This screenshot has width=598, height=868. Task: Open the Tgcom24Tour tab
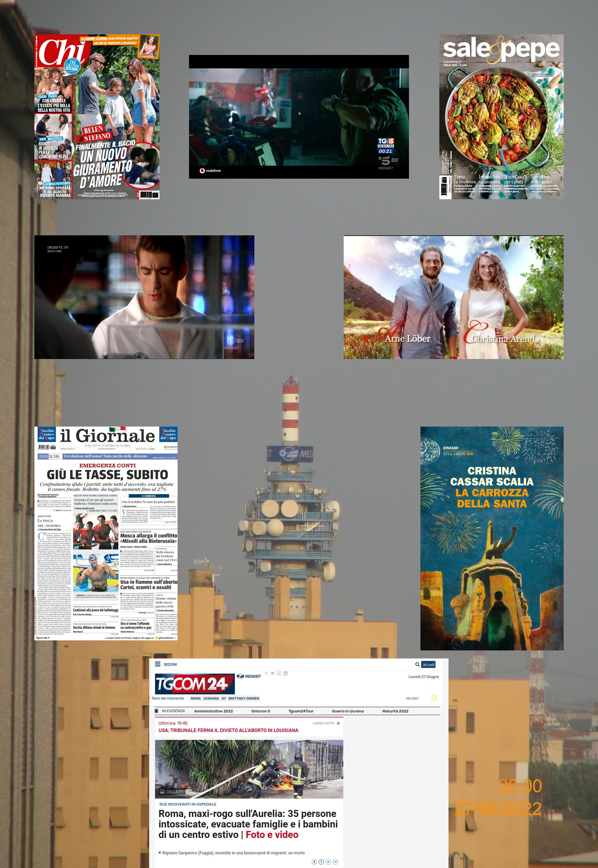301,711
